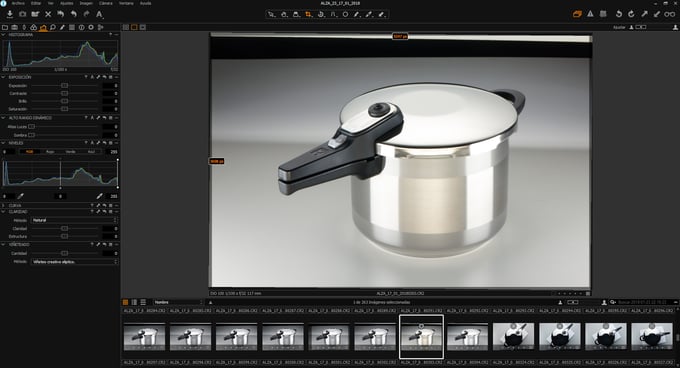Select the last thumbnail in filmstrip
This screenshot has height=368, width=680.
652,336
